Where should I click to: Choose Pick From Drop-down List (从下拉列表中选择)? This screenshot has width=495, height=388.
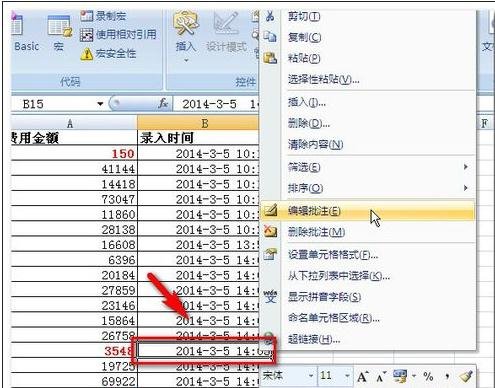(x=368, y=276)
